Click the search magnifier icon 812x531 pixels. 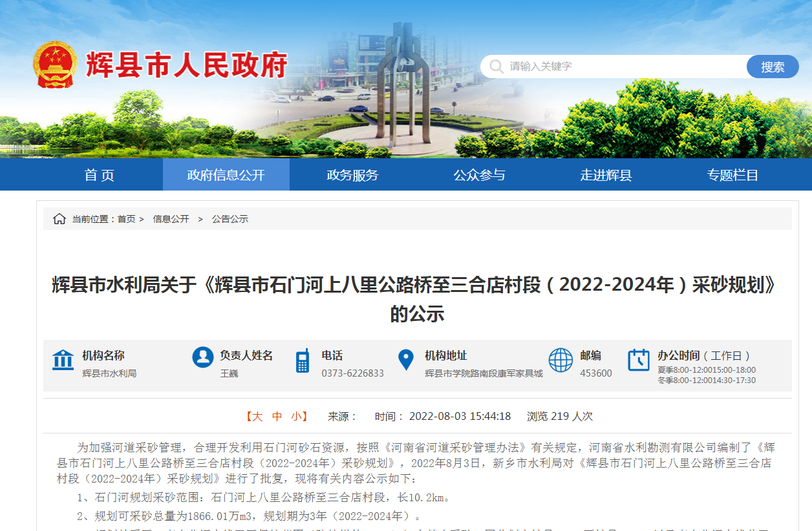tap(497, 67)
